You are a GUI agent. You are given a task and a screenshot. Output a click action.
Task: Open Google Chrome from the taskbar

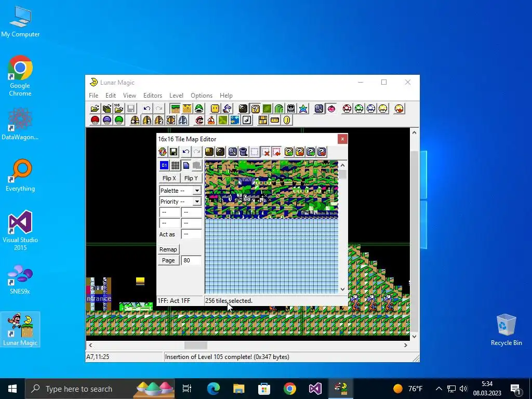[290, 389]
